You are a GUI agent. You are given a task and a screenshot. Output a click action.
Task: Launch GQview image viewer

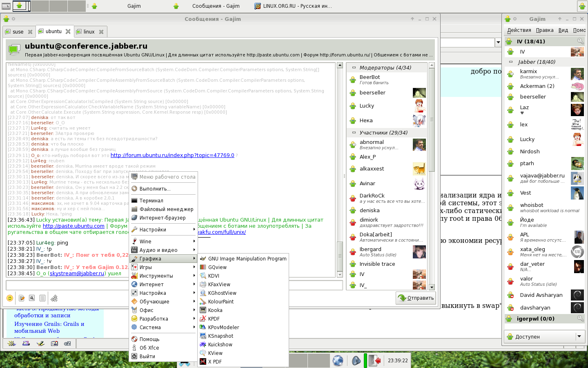click(243, 267)
